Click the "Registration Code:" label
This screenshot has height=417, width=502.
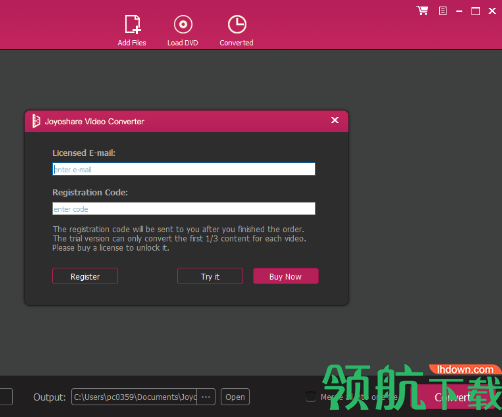click(x=90, y=192)
